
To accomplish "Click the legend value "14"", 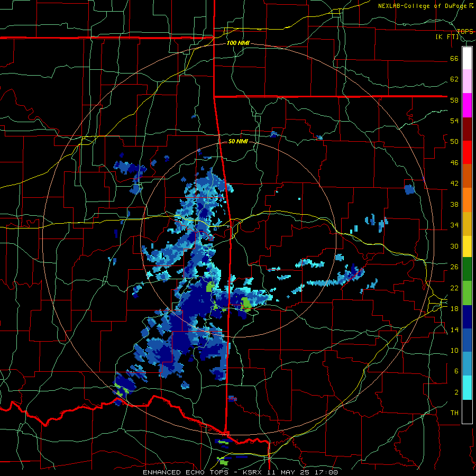I will 454,329.
